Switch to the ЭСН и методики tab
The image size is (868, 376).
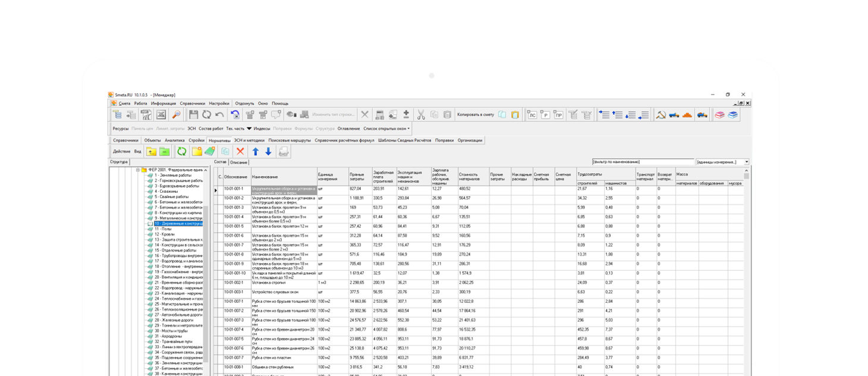pos(249,140)
